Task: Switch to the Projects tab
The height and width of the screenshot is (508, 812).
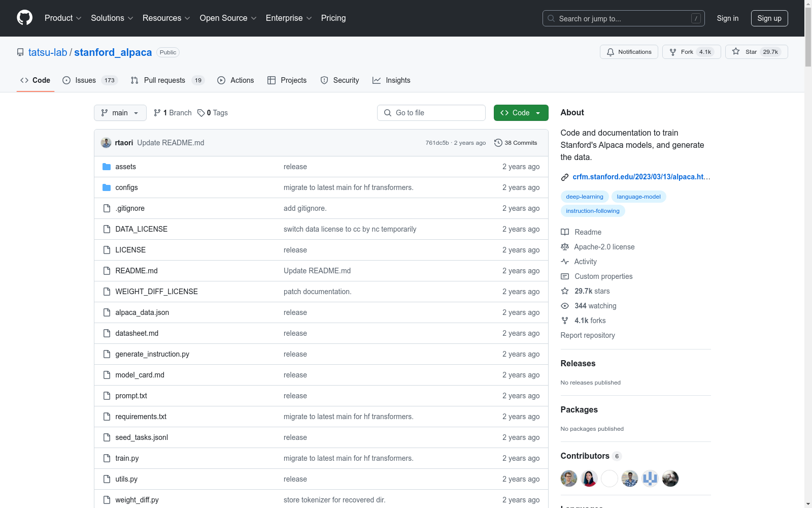Action: [287, 80]
